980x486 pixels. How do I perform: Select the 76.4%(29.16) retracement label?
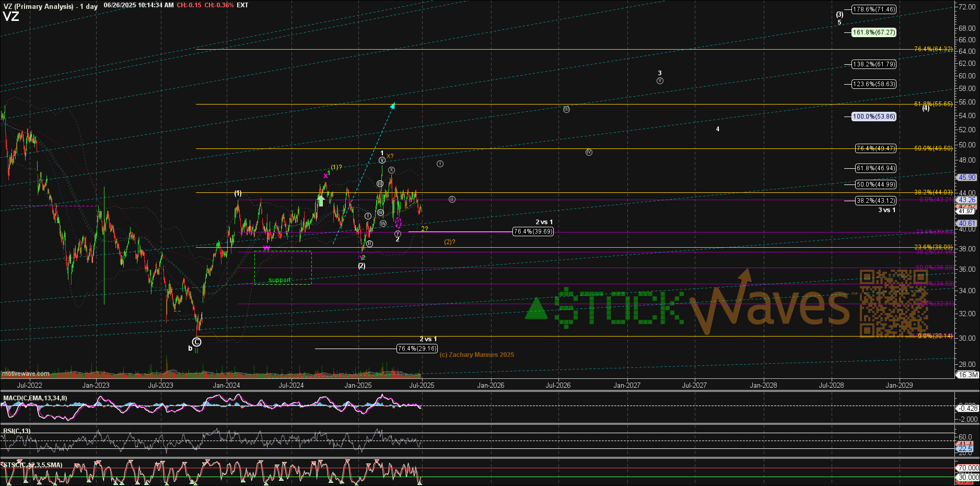pos(417,349)
